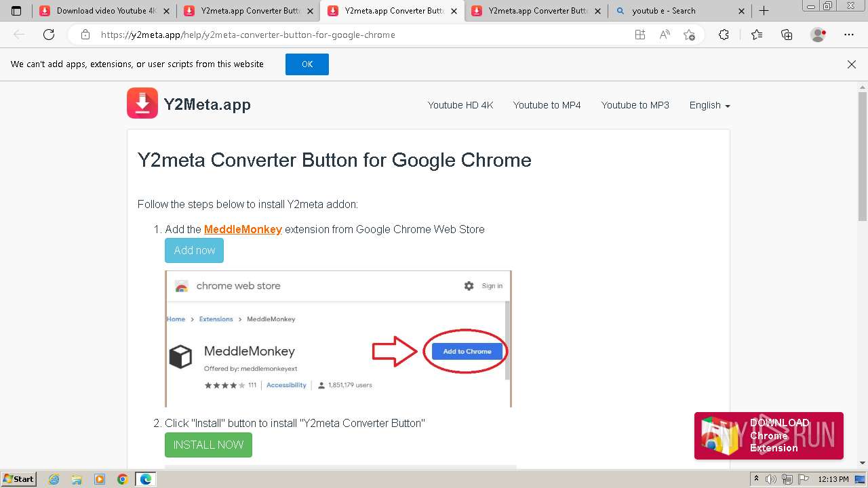Image resolution: width=868 pixels, height=488 pixels.
Task: Open the Chrome Web Store screenshot
Action: click(x=338, y=339)
